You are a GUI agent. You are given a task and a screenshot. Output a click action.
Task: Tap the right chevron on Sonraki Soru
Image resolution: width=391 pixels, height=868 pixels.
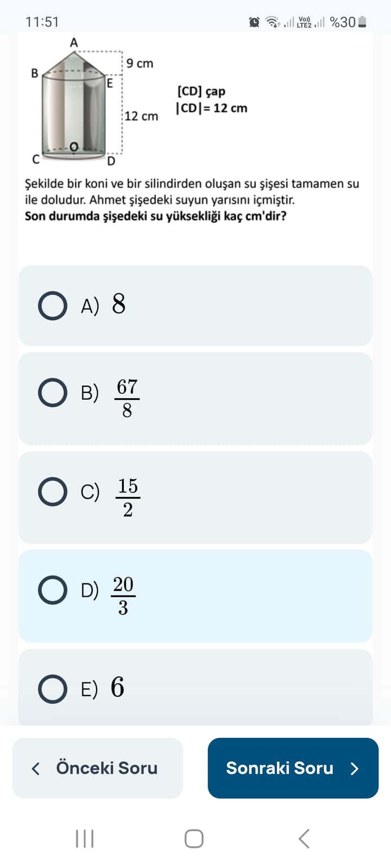[x=355, y=768]
